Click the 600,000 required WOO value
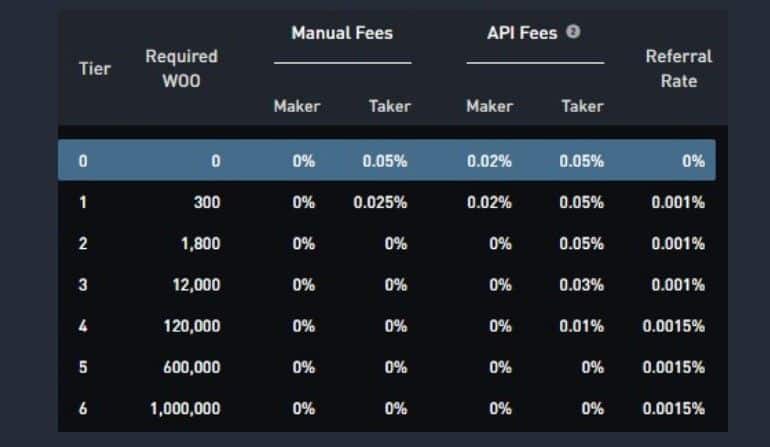 [x=192, y=367]
